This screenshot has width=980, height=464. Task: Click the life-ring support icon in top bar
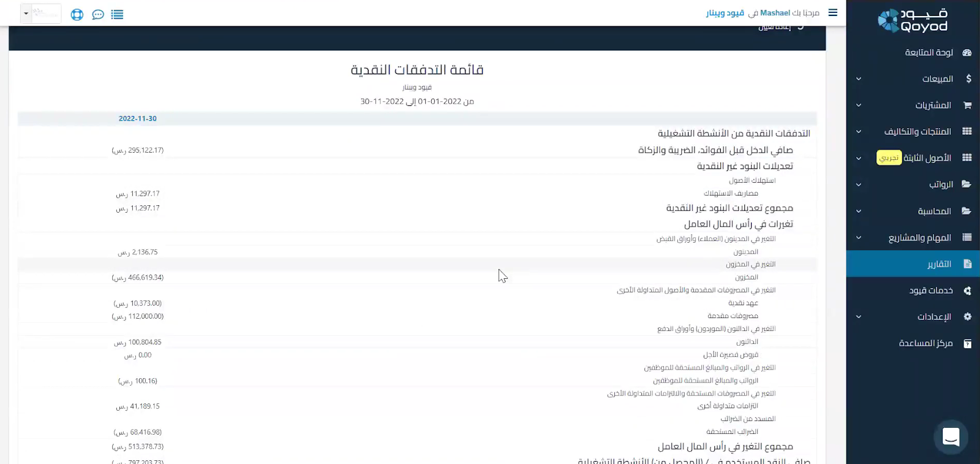pos(77,15)
